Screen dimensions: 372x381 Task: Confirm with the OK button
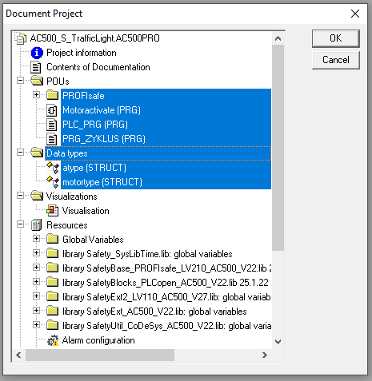tap(336, 38)
